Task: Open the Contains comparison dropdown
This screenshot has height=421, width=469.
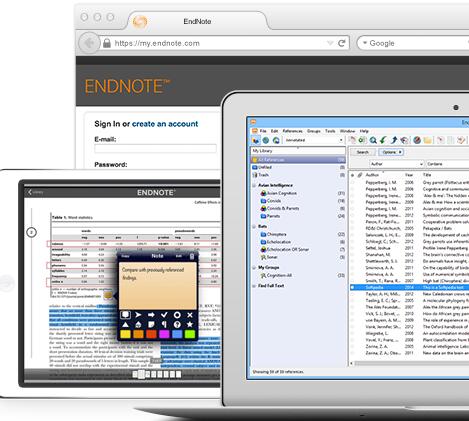Action: click(447, 164)
